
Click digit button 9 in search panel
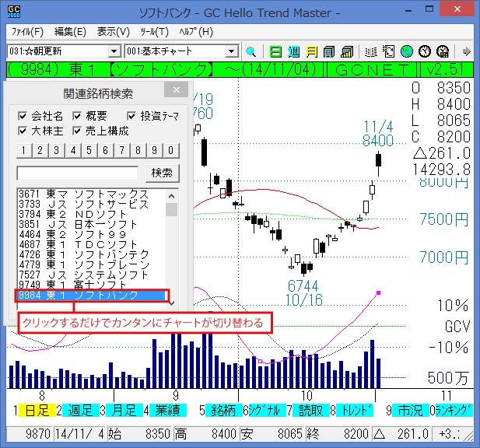point(154,150)
